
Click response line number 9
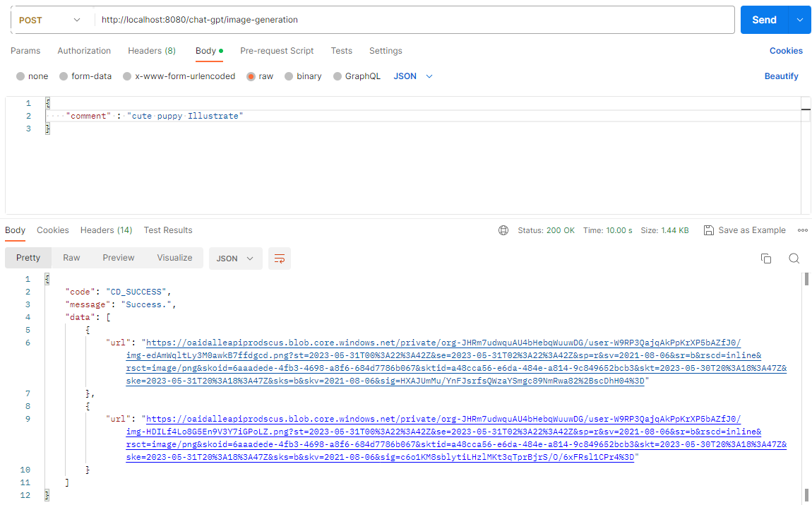(x=28, y=419)
